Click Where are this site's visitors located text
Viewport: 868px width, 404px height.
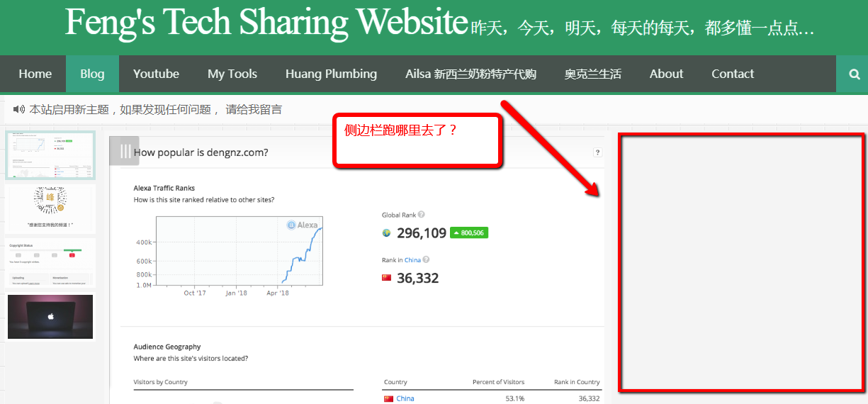[191, 359]
